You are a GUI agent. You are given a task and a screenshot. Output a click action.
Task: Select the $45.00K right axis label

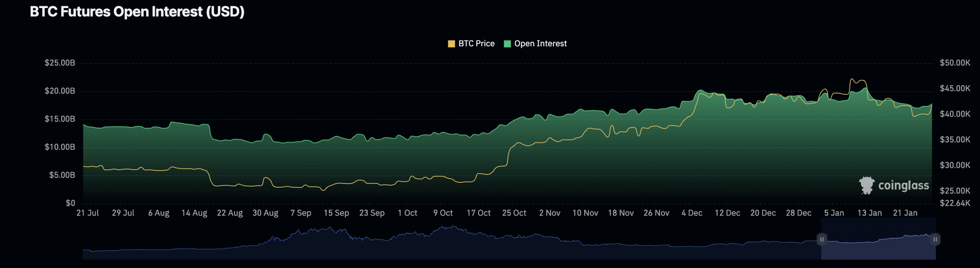[955, 88]
